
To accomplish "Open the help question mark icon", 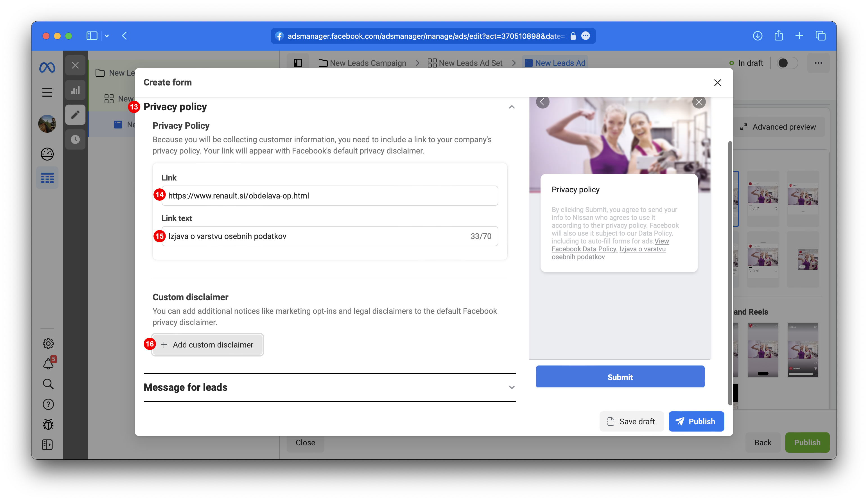I will click(x=48, y=404).
